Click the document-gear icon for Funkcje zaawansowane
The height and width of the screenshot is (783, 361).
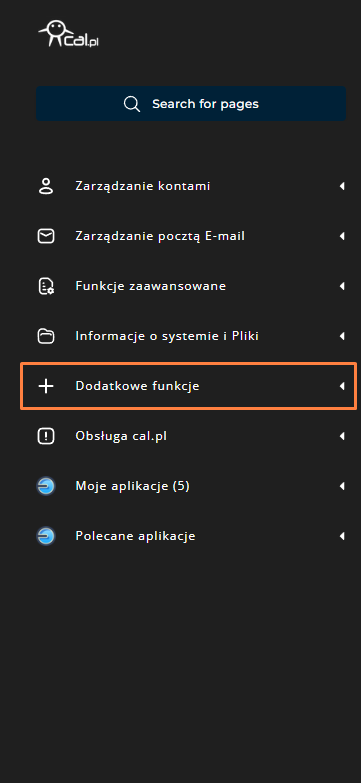point(46,286)
